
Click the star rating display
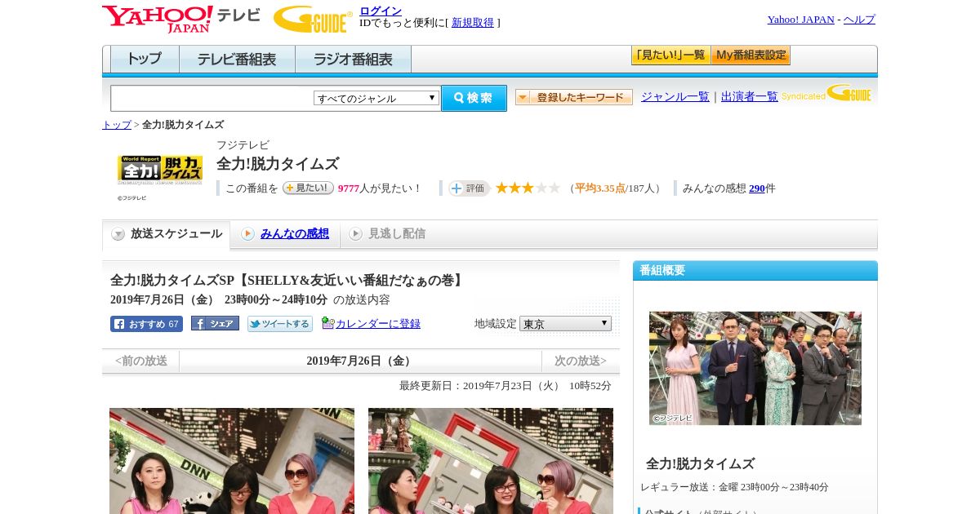tap(528, 188)
